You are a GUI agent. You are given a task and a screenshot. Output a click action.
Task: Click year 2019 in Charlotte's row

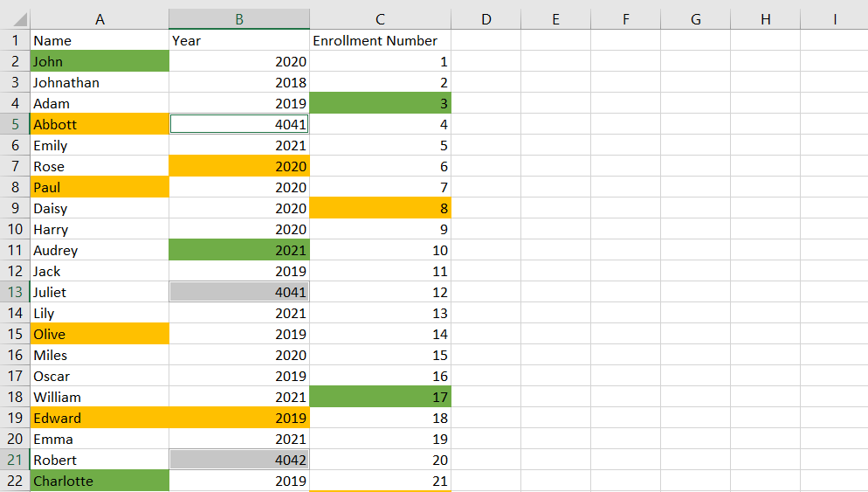[239, 481]
